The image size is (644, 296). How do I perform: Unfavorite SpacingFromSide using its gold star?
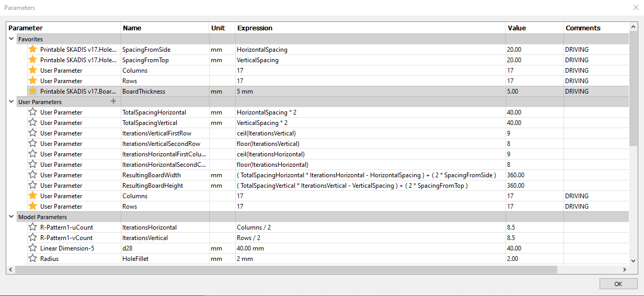[x=32, y=49]
